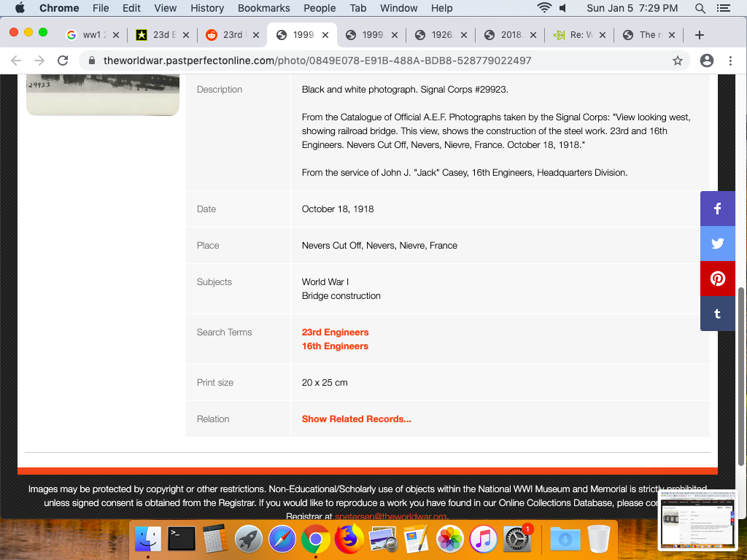Switch to the Google ww1 tab

click(x=88, y=35)
